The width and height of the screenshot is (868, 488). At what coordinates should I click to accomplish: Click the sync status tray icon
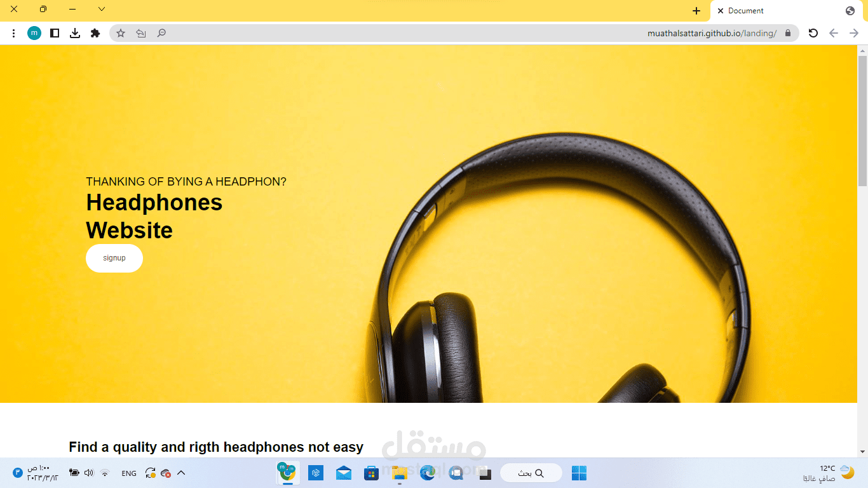pyautogui.click(x=151, y=473)
